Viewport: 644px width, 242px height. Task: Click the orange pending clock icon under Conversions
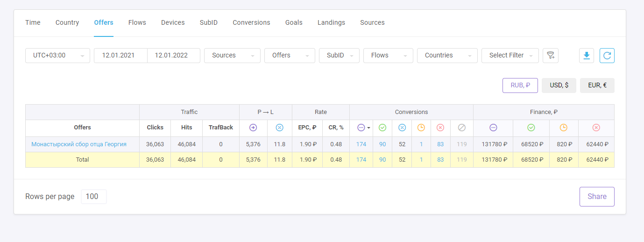[421, 128]
